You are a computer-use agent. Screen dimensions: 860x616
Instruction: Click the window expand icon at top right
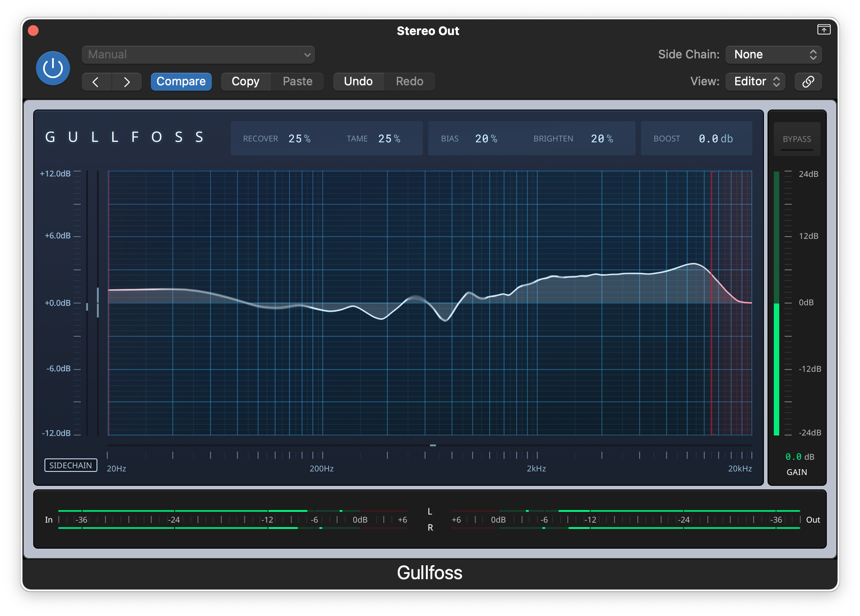(x=823, y=30)
